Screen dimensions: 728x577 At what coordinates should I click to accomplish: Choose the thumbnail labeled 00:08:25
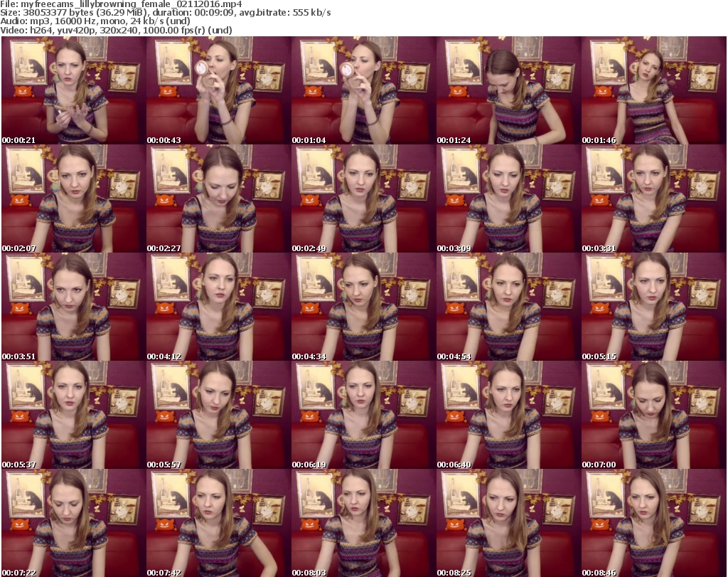(508, 523)
